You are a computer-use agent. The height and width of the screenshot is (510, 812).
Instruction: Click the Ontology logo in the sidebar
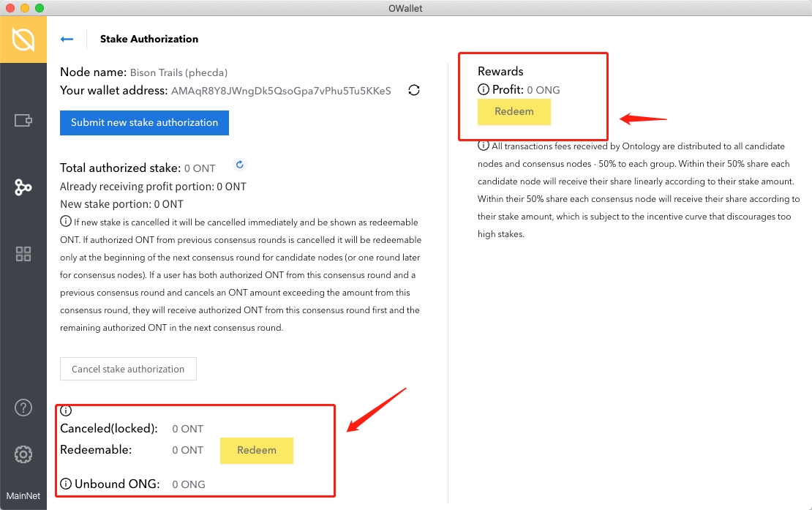pyautogui.click(x=23, y=40)
